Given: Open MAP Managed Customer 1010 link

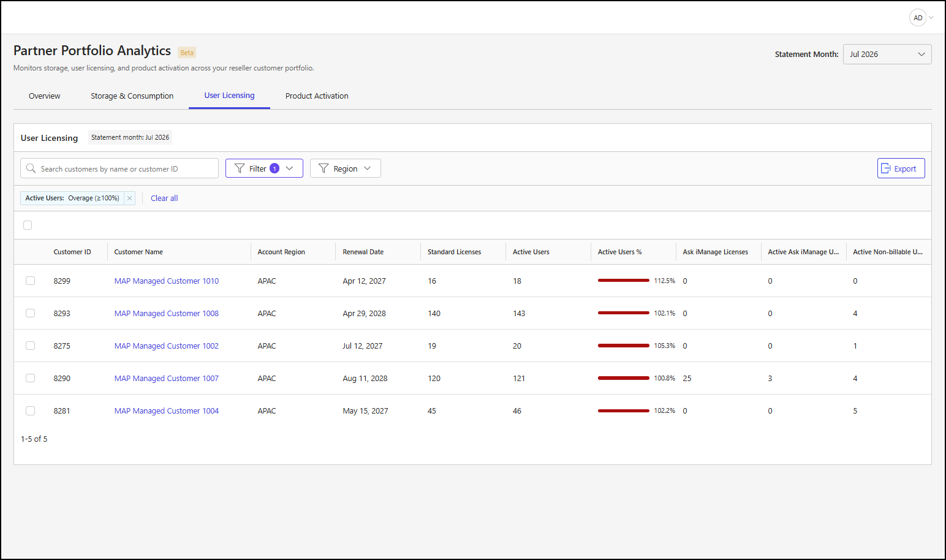Looking at the screenshot, I should 167,281.
